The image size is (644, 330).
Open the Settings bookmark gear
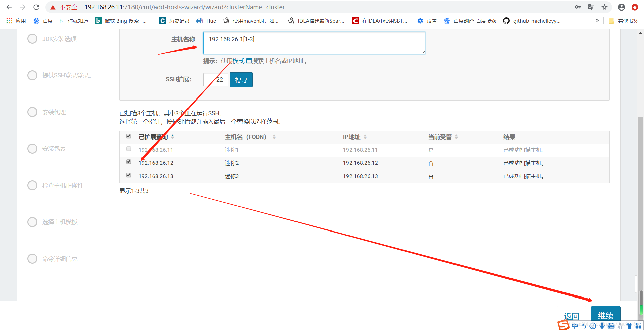pyautogui.click(x=427, y=21)
